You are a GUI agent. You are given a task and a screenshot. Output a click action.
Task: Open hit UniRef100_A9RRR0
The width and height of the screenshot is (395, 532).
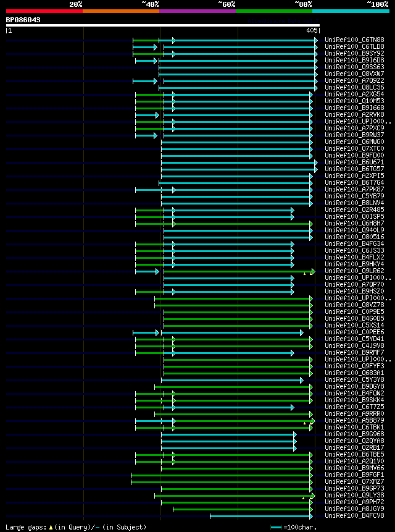(x=354, y=413)
